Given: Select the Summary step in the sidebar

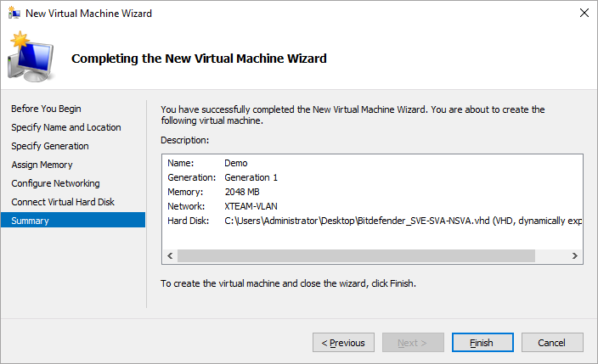Looking at the screenshot, I should (x=30, y=221).
